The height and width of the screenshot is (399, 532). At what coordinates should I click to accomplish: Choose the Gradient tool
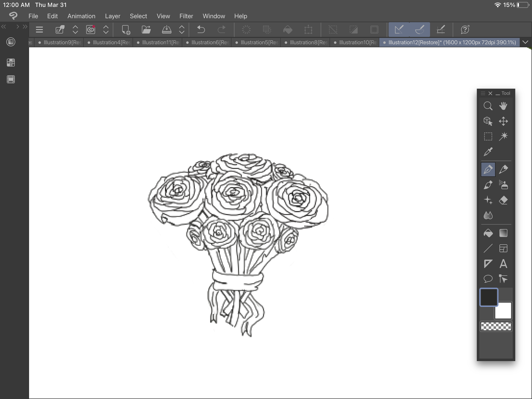coord(503,233)
